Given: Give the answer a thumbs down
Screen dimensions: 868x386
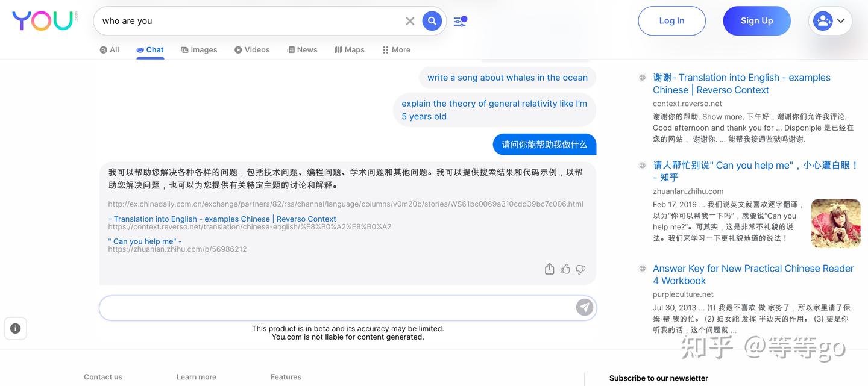Looking at the screenshot, I should tap(580, 269).
